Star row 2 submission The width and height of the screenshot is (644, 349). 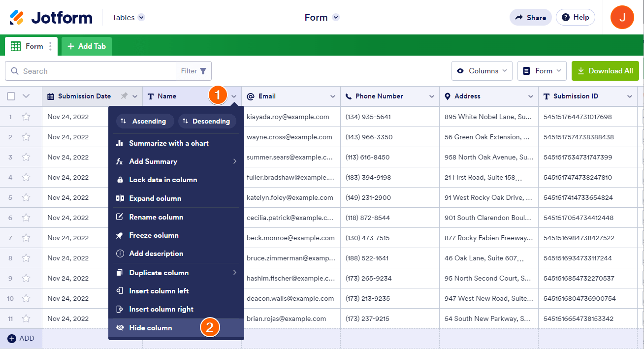pyautogui.click(x=26, y=137)
